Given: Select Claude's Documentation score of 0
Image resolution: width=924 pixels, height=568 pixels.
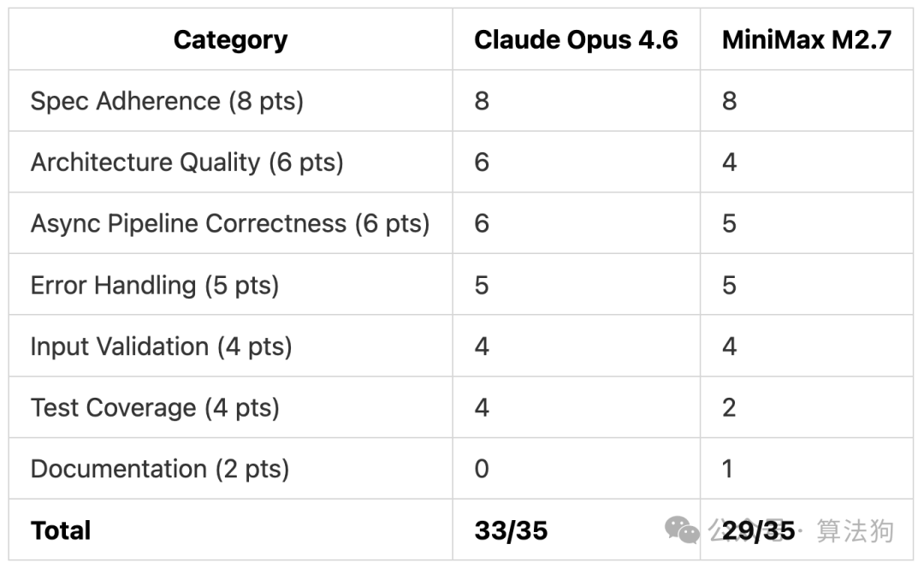Looking at the screenshot, I should [482, 469].
